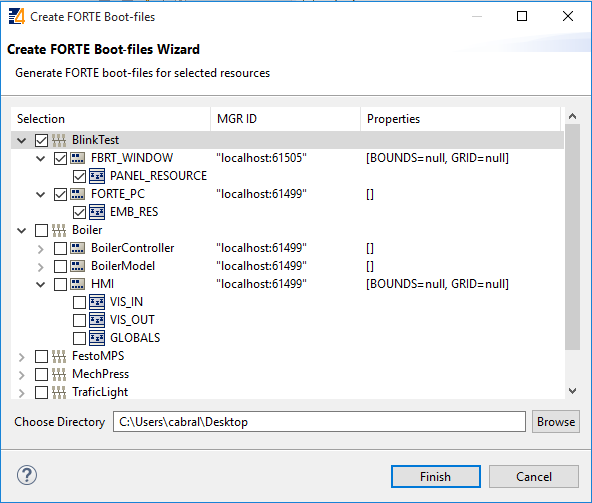Collapse the BlinkTest tree node
592x503 pixels.
click(x=22, y=141)
